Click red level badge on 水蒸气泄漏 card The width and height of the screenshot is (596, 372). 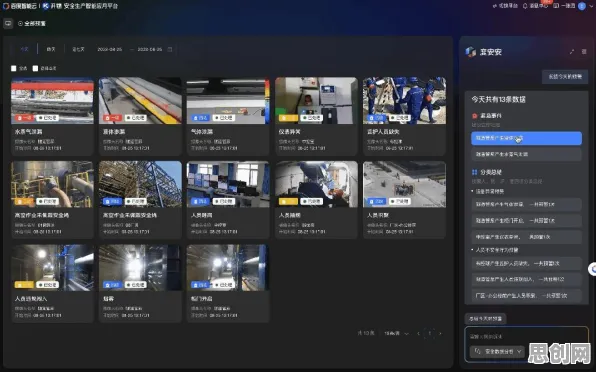coord(24,118)
